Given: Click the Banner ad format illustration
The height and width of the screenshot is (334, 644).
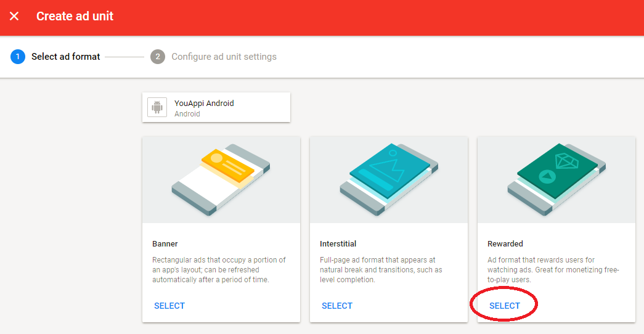Looking at the screenshot, I should click(221, 179).
